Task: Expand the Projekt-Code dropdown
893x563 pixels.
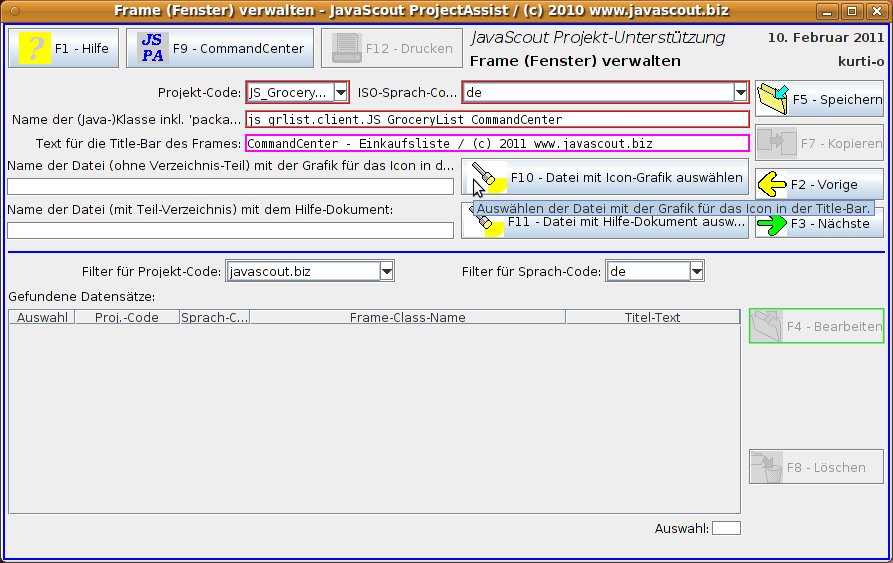Action: [340, 93]
